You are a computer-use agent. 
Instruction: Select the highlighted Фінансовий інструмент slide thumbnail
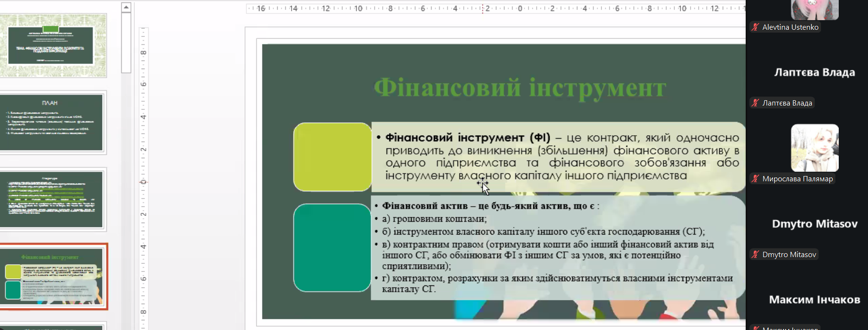[x=53, y=276]
